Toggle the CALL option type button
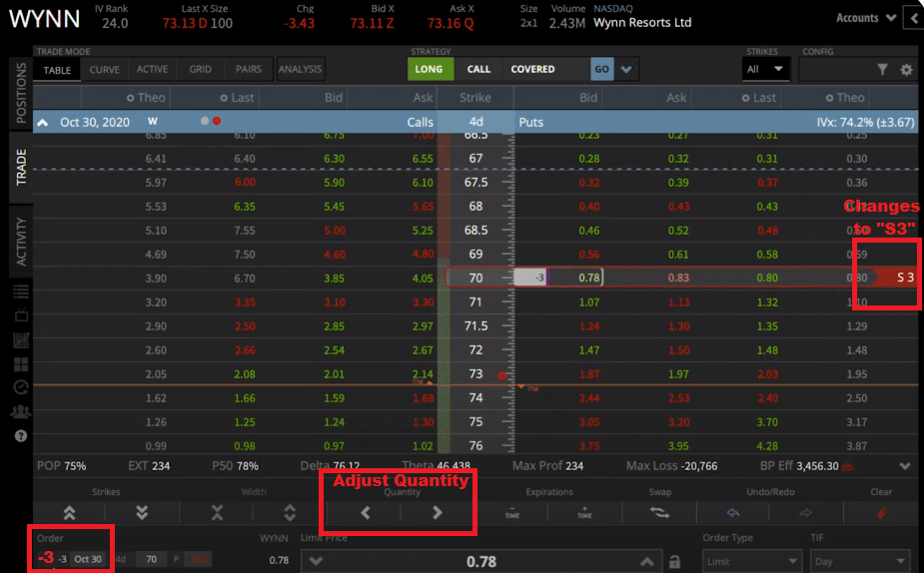The image size is (924, 573). 478,69
